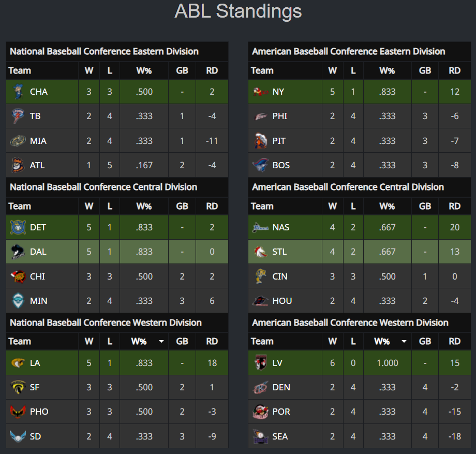Screen dimensions: 476x454
Task: Open the DAL team link
Action: [38, 252]
